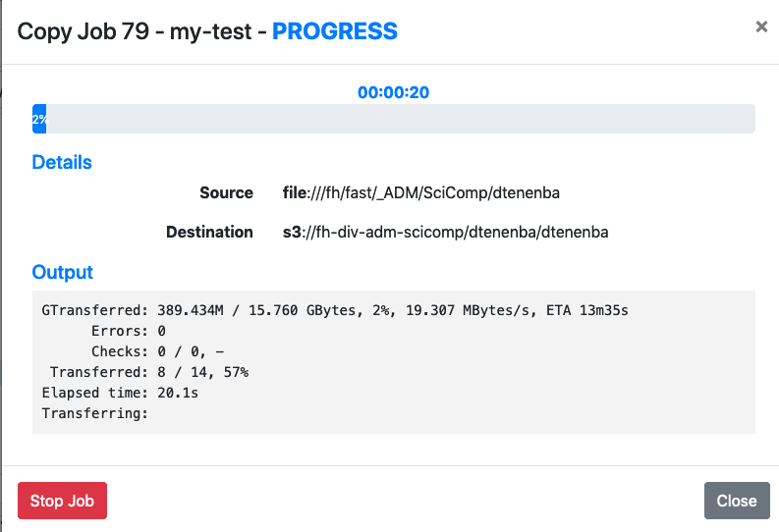Select the s3://fh-div-adm-scicomp destination path
The height and width of the screenshot is (532, 779).
point(446,232)
